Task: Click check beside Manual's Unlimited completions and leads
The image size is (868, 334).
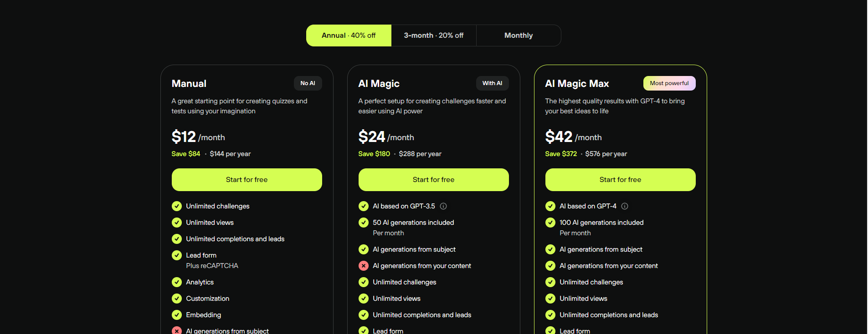Action: (177, 239)
